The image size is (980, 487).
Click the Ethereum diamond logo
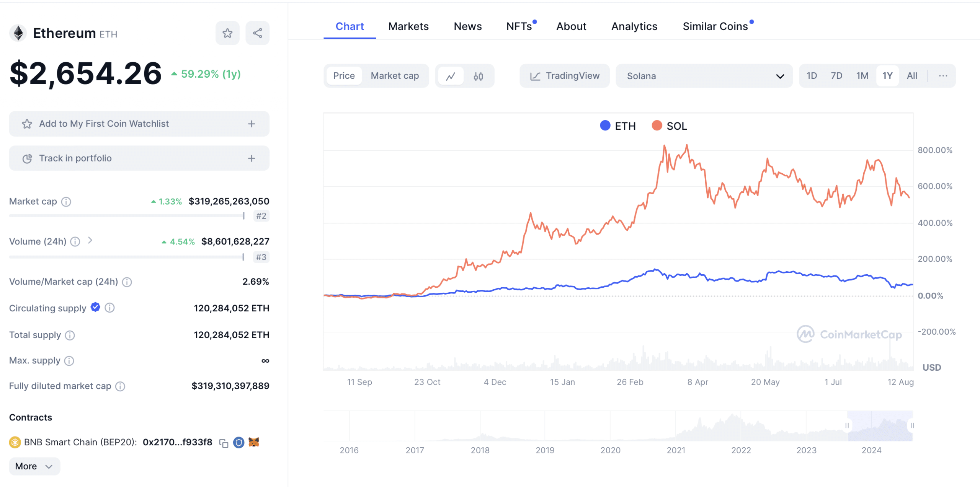[x=18, y=33]
